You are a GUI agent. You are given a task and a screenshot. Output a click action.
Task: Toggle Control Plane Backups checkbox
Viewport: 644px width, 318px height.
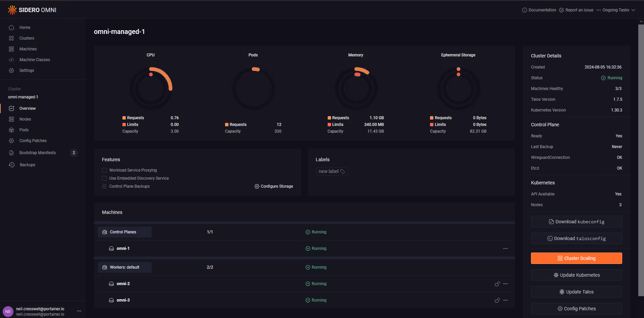[x=104, y=186]
